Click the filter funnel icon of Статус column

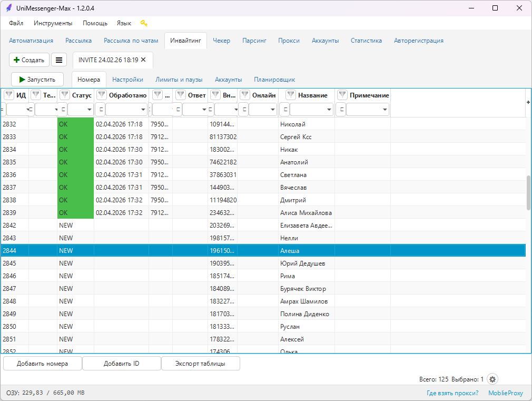(64, 95)
